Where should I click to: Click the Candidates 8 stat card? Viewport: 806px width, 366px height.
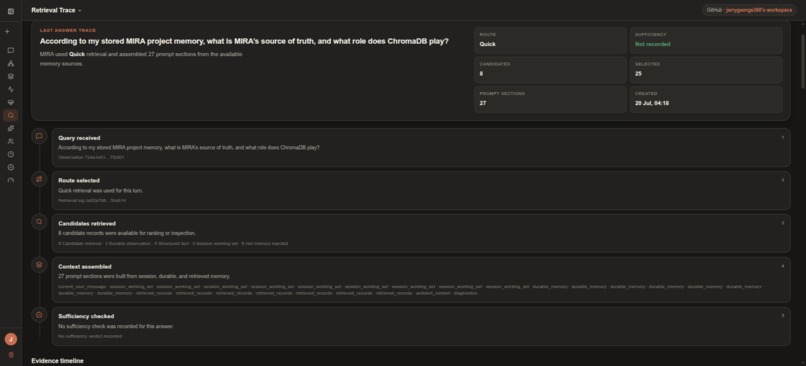click(x=550, y=70)
